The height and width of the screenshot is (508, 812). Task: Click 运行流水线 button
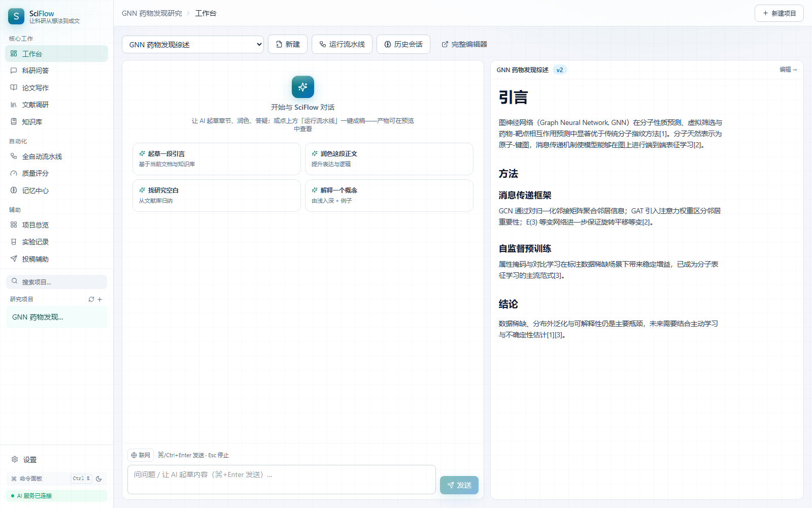pos(342,44)
